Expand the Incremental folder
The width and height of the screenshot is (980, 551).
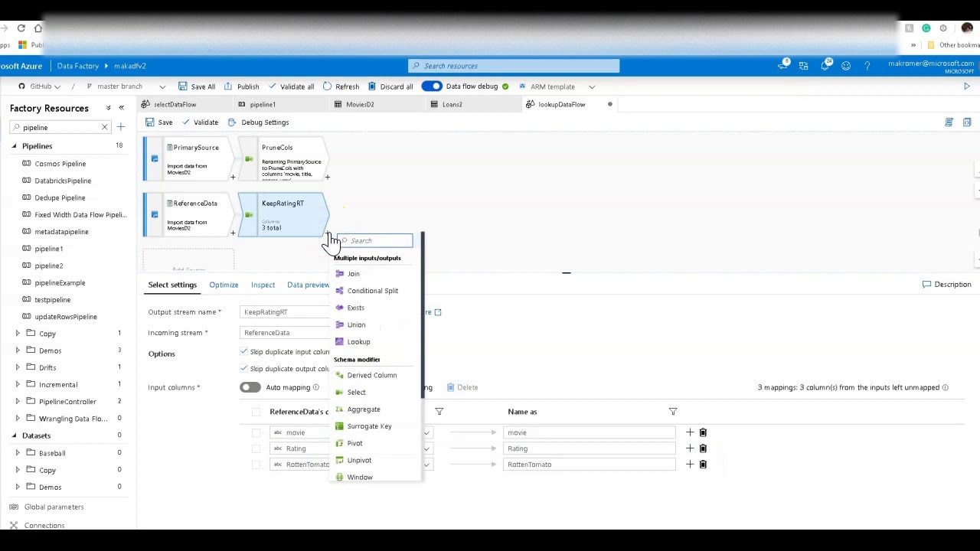(x=18, y=384)
